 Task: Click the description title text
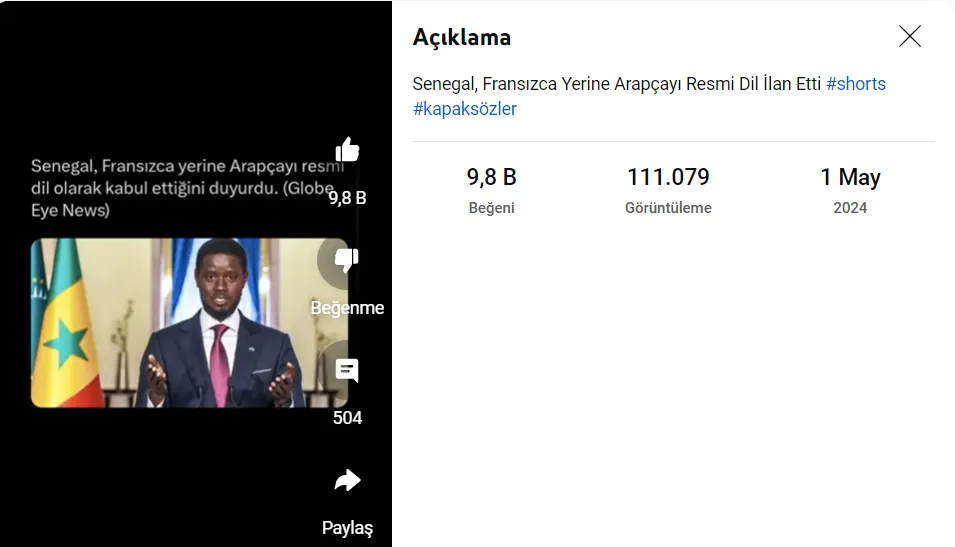(616, 83)
